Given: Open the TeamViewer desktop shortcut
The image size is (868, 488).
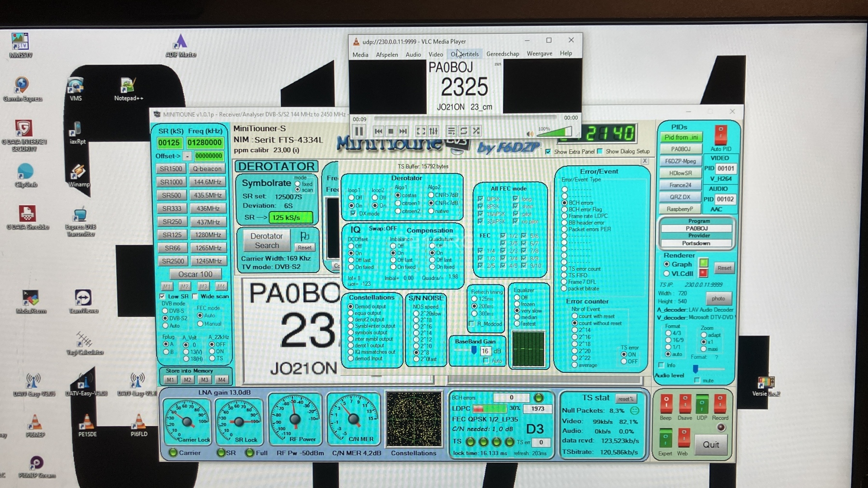Looking at the screenshot, I should click(83, 301).
